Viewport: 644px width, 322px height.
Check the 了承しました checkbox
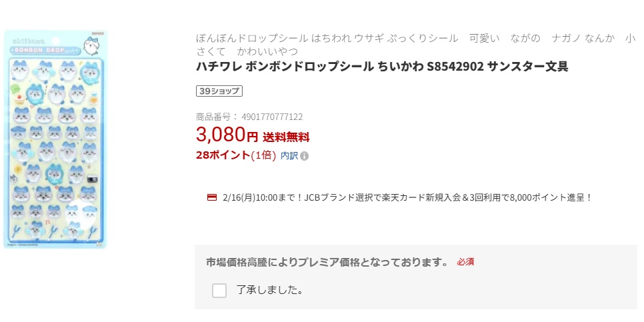[219, 290]
